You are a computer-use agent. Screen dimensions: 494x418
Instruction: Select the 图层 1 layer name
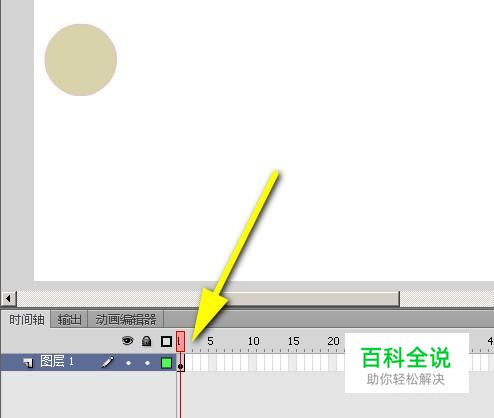(57, 361)
